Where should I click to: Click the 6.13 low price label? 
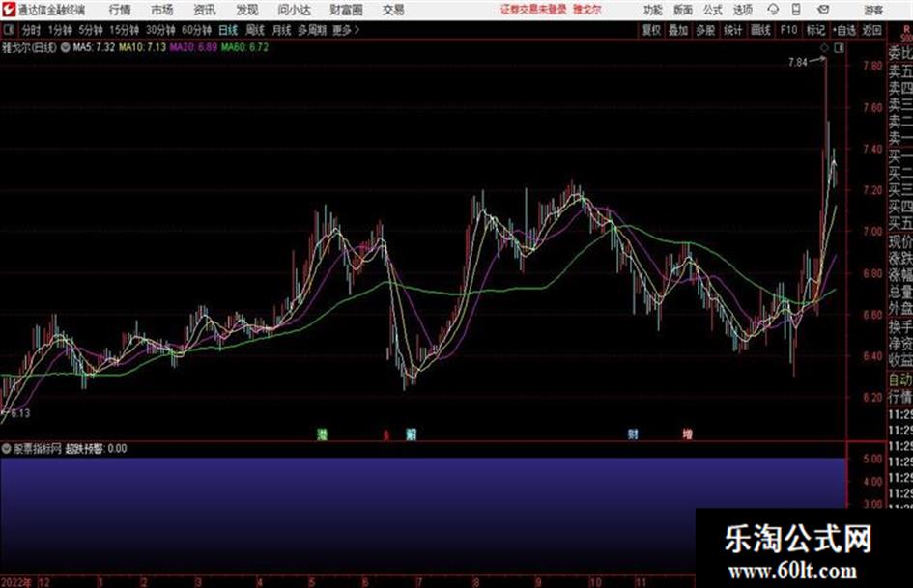[20, 413]
